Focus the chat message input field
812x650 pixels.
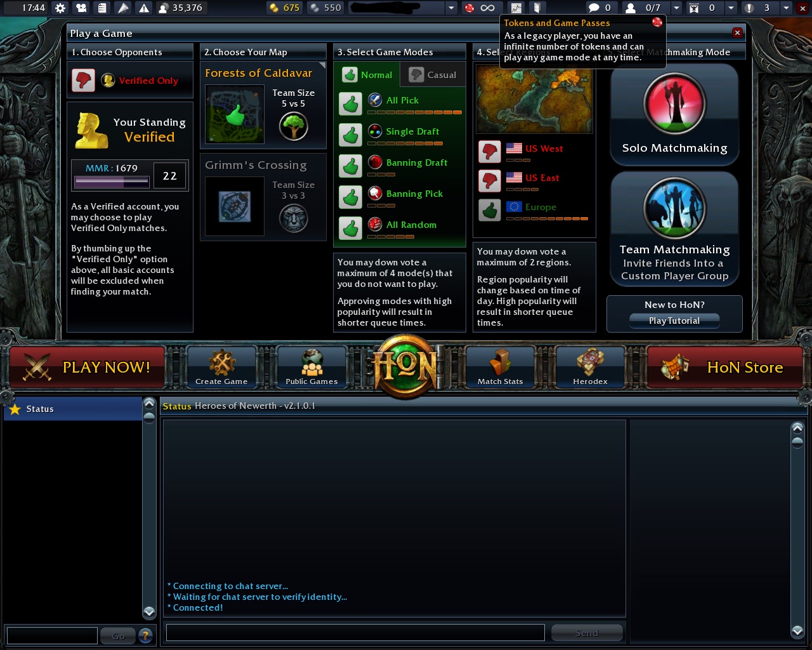(355, 632)
